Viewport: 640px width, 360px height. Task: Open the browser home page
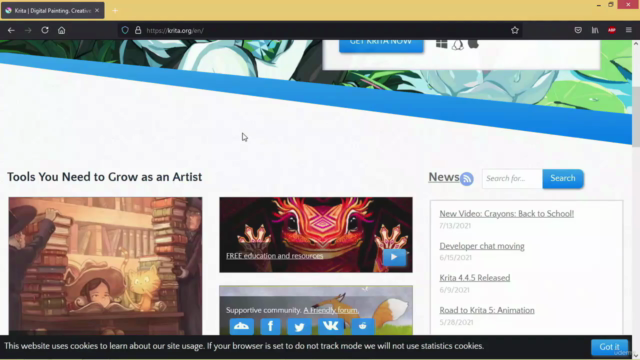(61, 30)
